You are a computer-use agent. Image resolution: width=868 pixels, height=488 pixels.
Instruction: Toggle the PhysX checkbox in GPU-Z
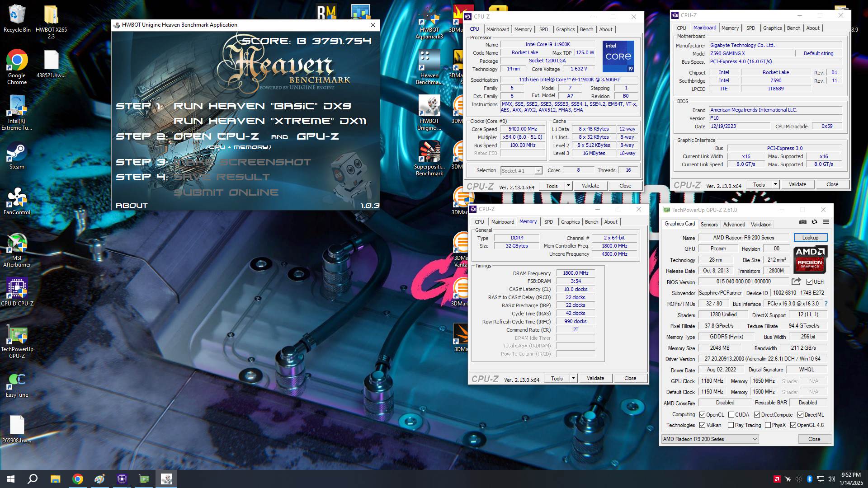pos(768,425)
